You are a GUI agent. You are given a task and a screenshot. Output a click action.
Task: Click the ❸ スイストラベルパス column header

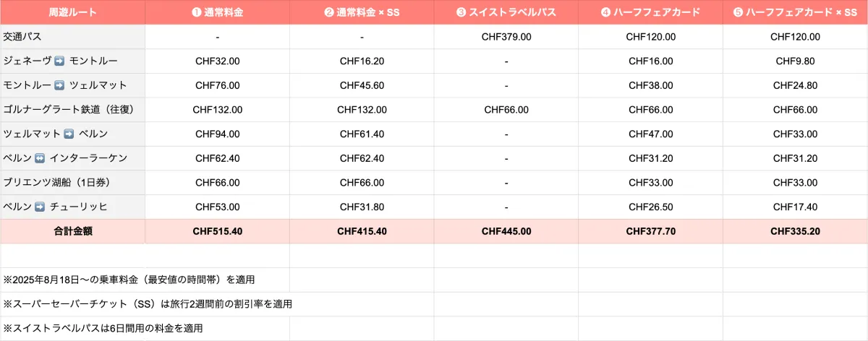click(506, 12)
